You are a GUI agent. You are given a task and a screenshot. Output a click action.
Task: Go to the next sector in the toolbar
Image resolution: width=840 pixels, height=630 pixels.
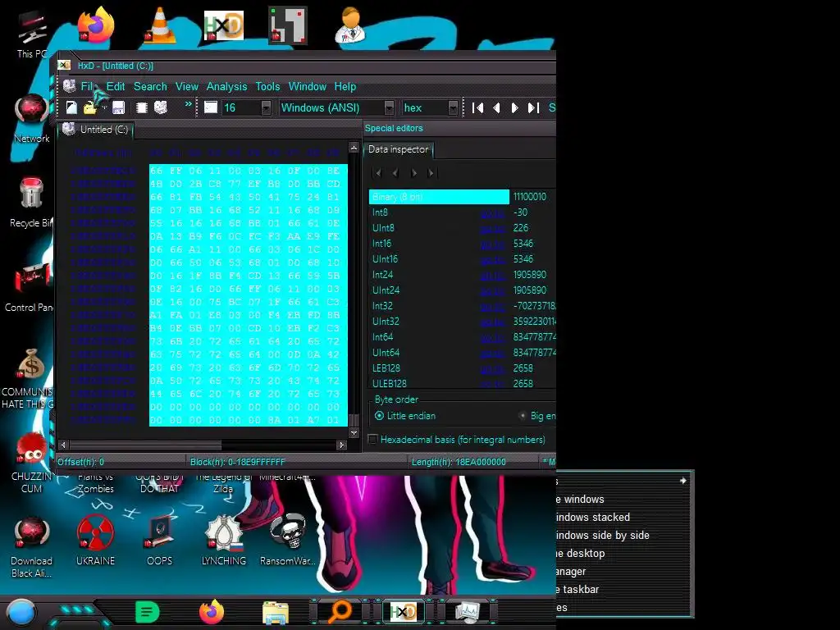coord(514,107)
